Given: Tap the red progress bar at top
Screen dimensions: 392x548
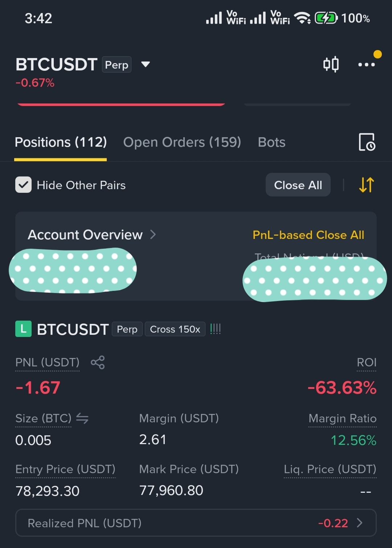Looking at the screenshot, I should point(121,104).
